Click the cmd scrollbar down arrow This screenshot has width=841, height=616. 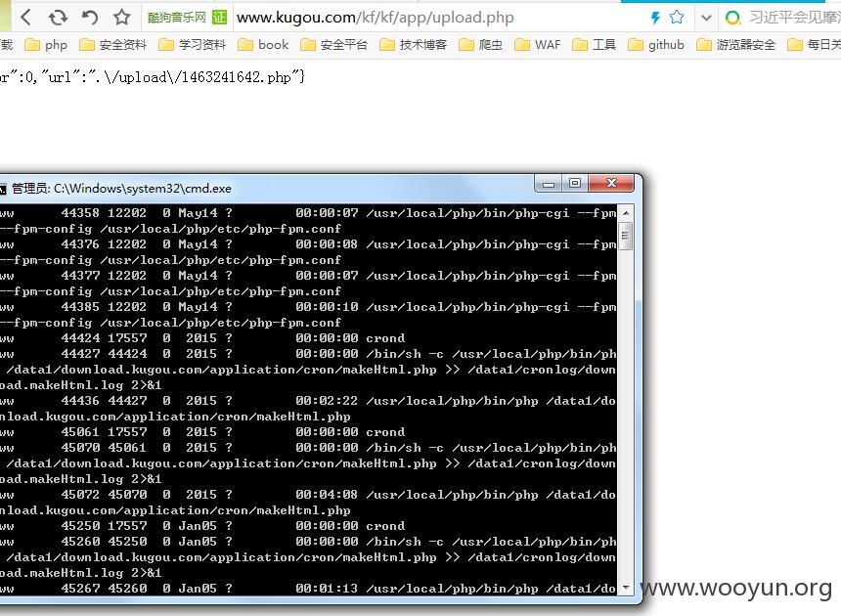pos(626,588)
